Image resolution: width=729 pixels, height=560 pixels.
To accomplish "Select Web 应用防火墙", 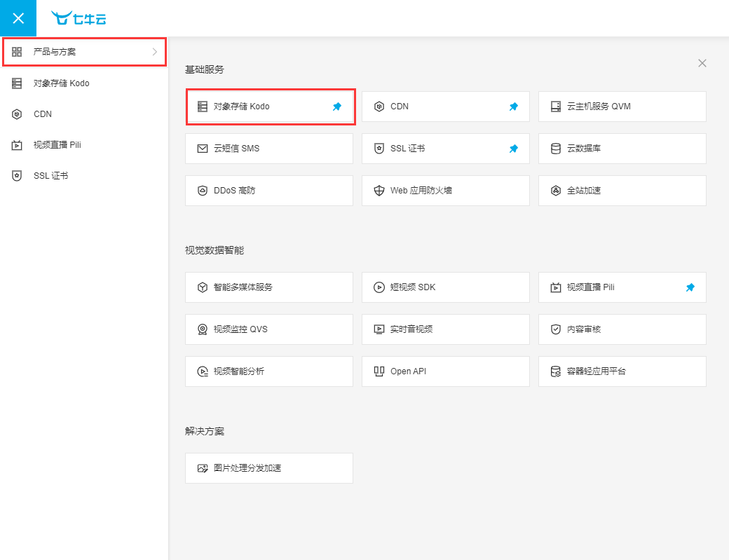I will tap(445, 191).
